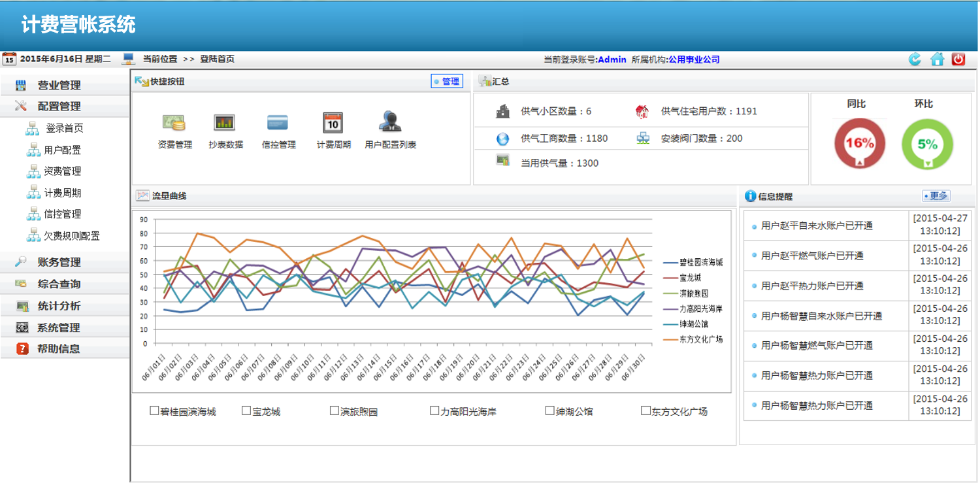The width and height of the screenshot is (980, 485).
Task: Expand the 统计分析 sidebar section
Action: [65, 305]
